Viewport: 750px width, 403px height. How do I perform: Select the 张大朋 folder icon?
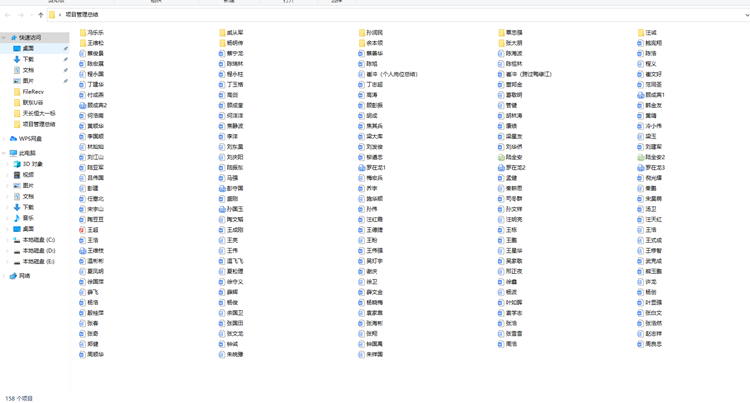pyautogui.click(x=502, y=43)
